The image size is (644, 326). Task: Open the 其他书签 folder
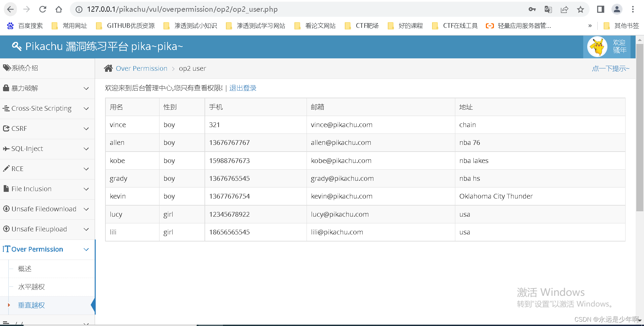point(621,26)
